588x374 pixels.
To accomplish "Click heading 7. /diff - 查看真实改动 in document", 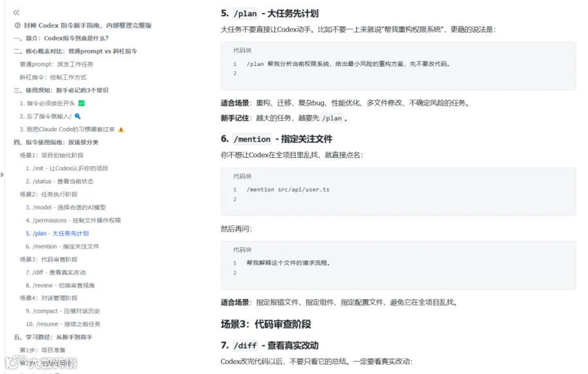I will coord(270,345).
